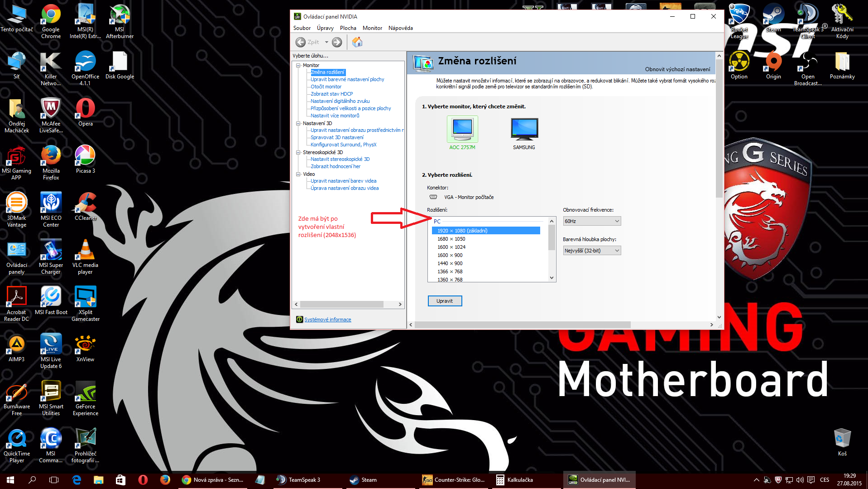The height and width of the screenshot is (489, 868).
Task: Open MSI Afterburner desktop icon
Action: coord(120,21)
